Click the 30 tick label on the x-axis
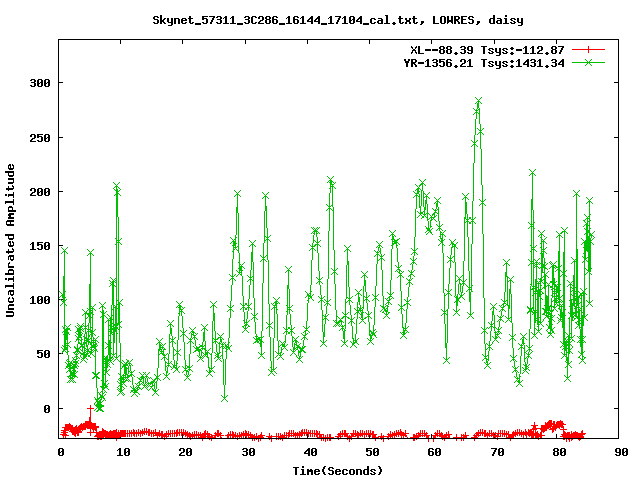 [248, 452]
